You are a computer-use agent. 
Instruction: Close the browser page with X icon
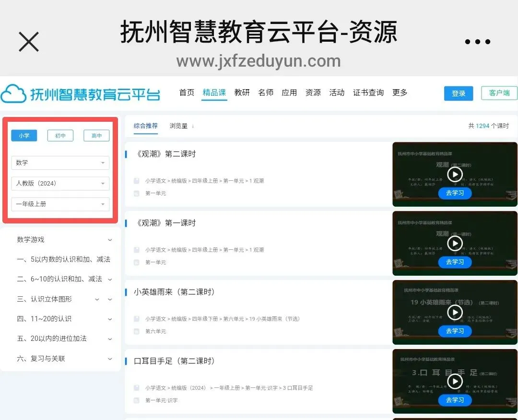[x=29, y=42]
